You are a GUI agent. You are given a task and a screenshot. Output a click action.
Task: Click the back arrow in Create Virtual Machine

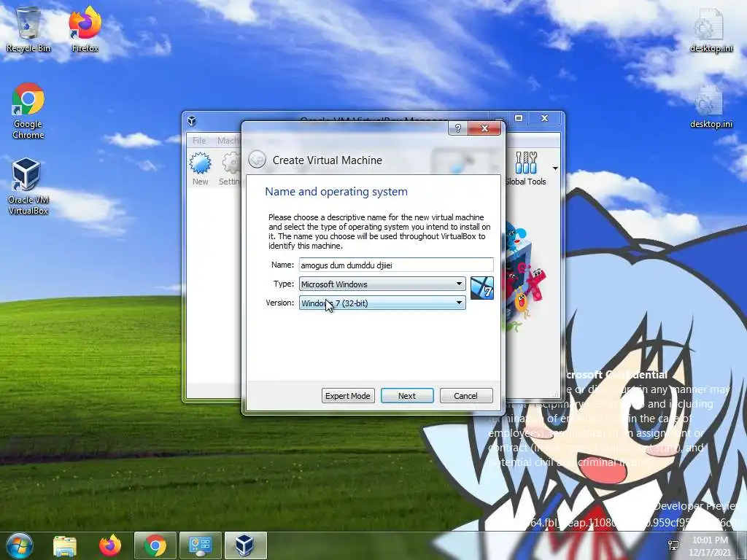point(258,160)
